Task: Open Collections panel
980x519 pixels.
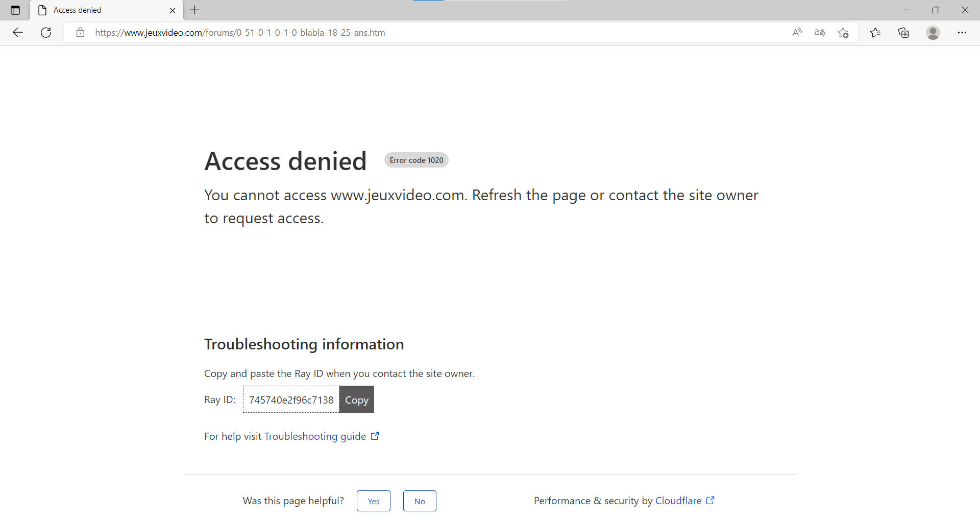Action: pyautogui.click(x=903, y=33)
